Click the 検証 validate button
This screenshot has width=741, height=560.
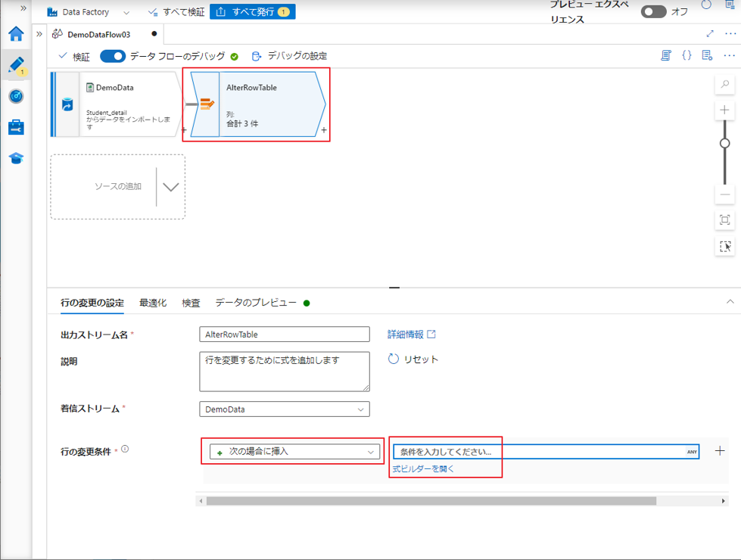(73, 56)
